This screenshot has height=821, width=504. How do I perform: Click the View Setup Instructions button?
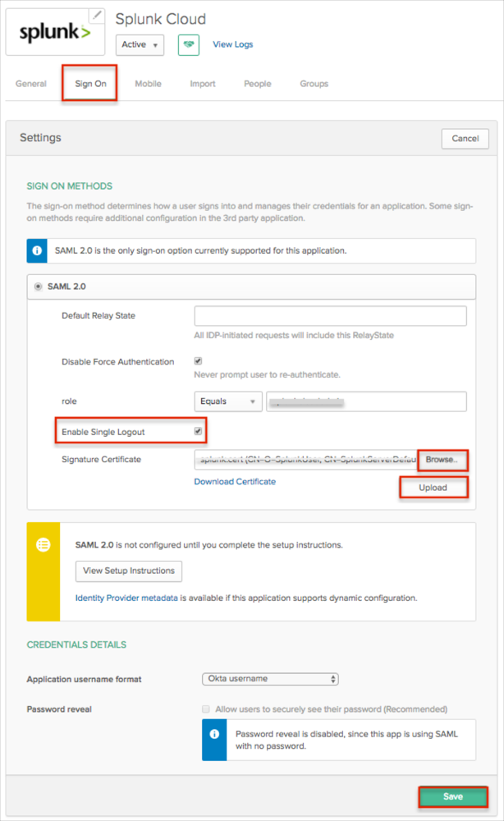point(129,571)
